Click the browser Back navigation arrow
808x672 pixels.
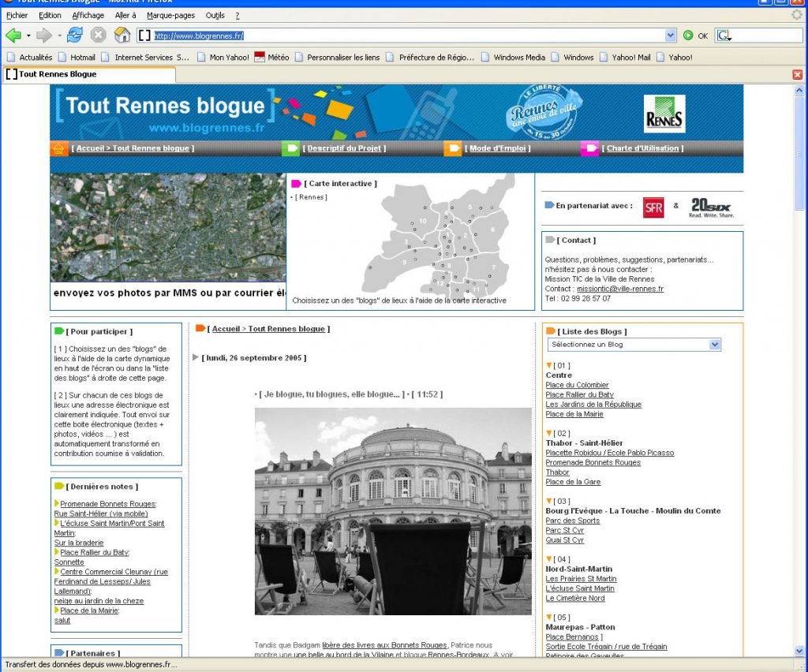13,35
